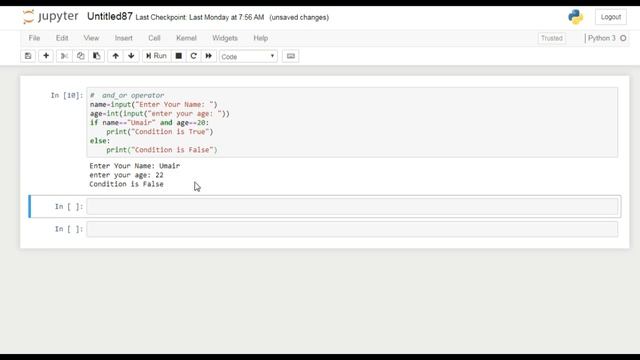The image size is (640, 360).
Task: Click the Python logo icon
Action: click(576, 17)
